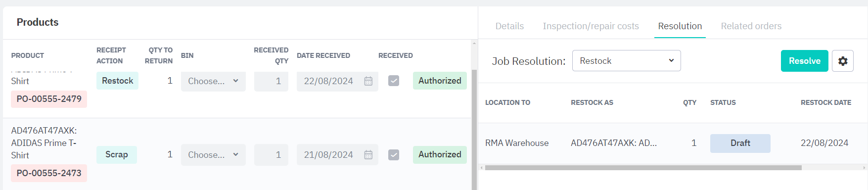Open order link PO-00555-2473

pyautogui.click(x=49, y=173)
